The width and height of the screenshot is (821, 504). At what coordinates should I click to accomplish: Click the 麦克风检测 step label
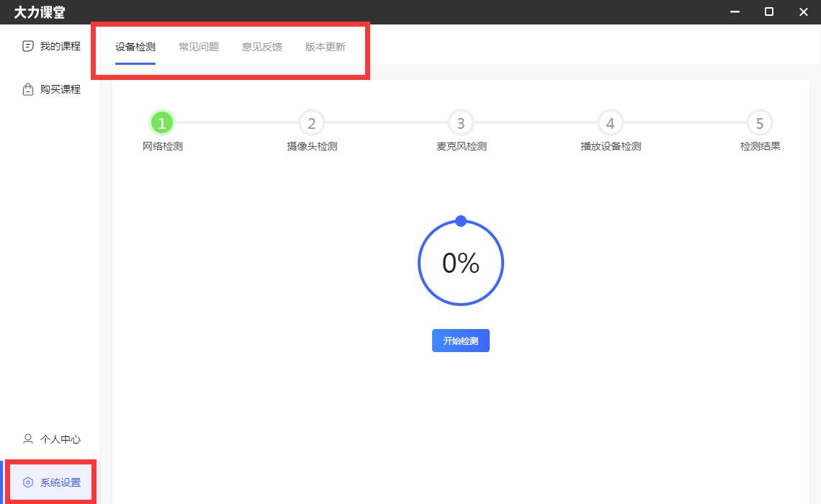pyautogui.click(x=460, y=145)
